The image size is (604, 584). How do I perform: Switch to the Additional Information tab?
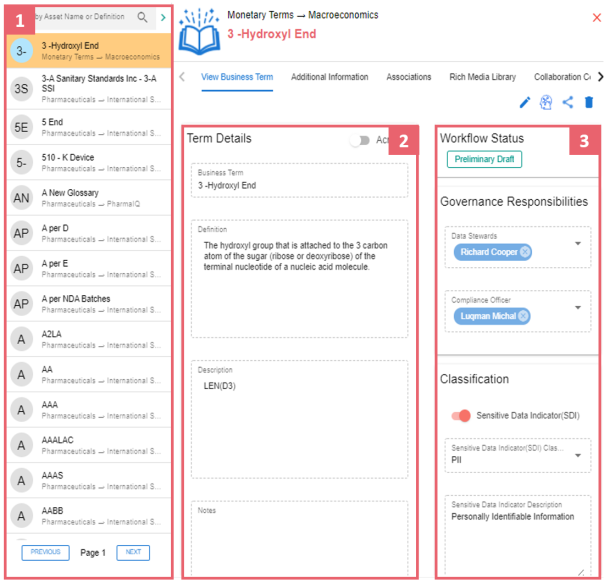(329, 77)
